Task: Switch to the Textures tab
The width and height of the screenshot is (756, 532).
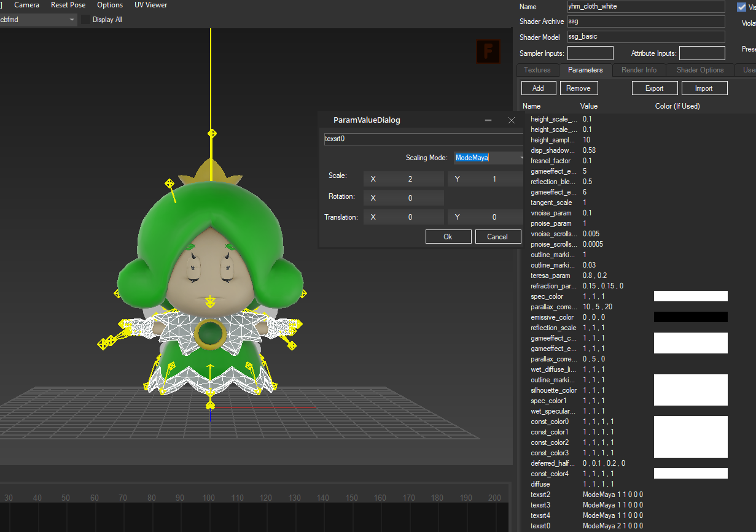Action: pos(537,70)
